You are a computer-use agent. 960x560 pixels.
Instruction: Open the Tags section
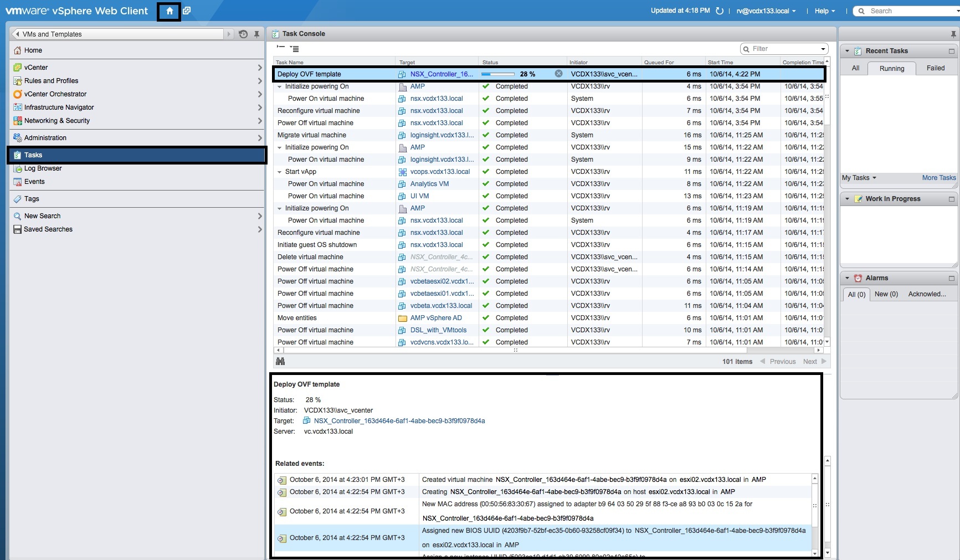pyautogui.click(x=32, y=199)
